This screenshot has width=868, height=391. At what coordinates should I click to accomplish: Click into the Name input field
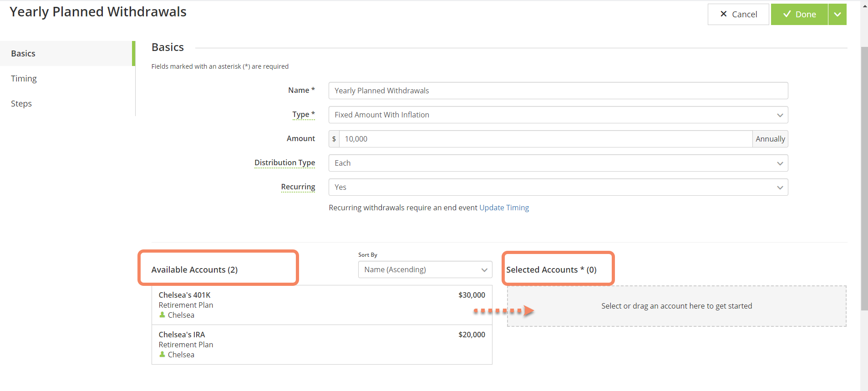click(558, 91)
